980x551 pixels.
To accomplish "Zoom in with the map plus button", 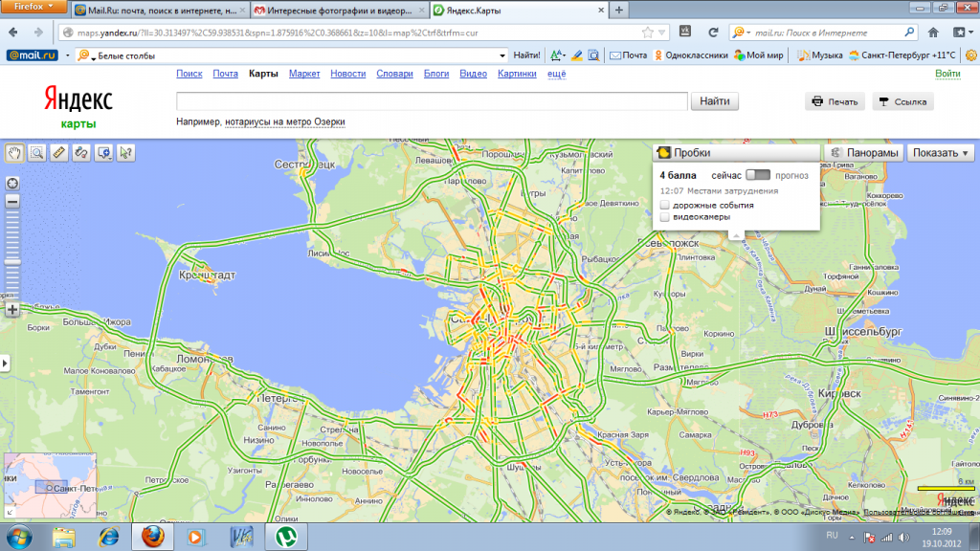I will 12,309.
